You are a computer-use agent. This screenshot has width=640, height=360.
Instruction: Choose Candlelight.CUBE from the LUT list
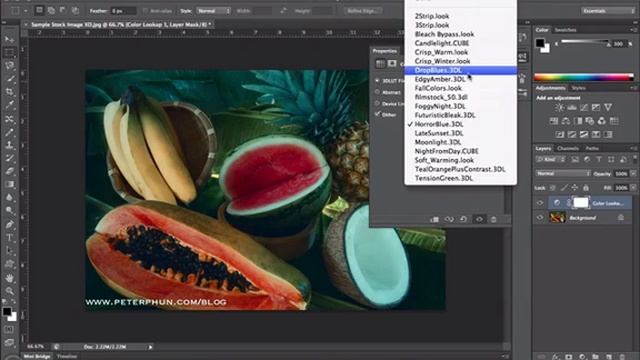click(x=460, y=43)
